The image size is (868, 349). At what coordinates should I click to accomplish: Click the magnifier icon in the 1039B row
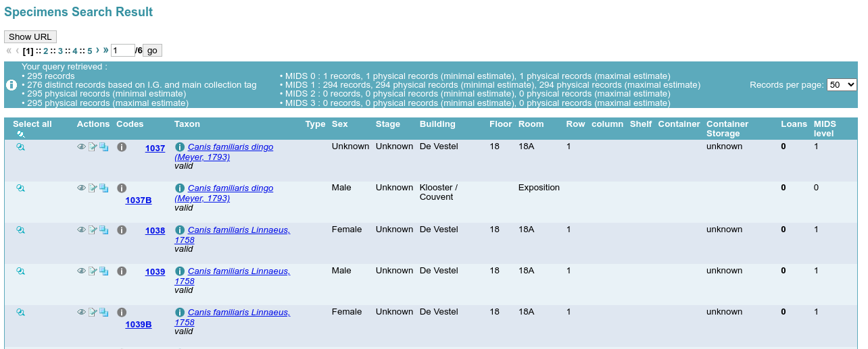coord(21,313)
